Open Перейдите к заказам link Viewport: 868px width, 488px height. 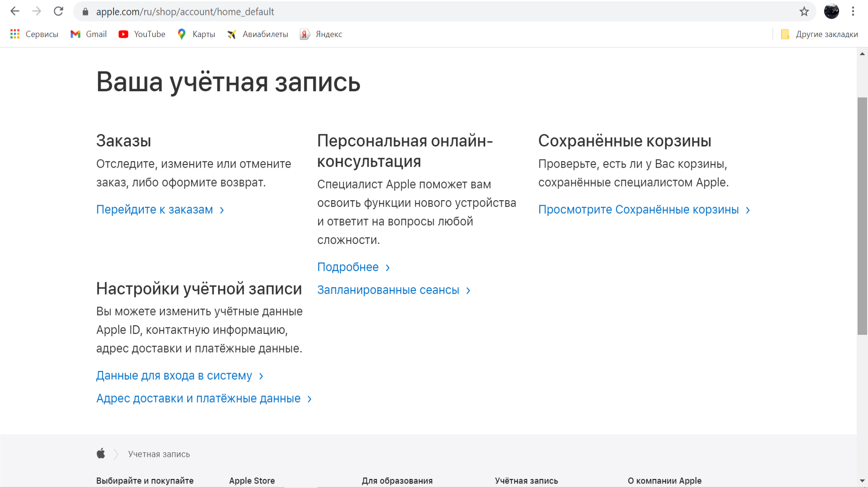pyautogui.click(x=160, y=210)
